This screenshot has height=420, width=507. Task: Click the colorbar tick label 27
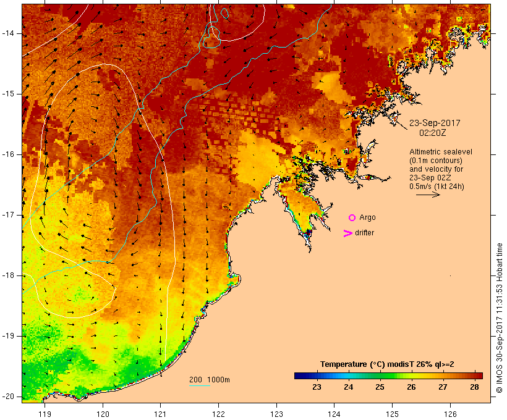(x=443, y=387)
